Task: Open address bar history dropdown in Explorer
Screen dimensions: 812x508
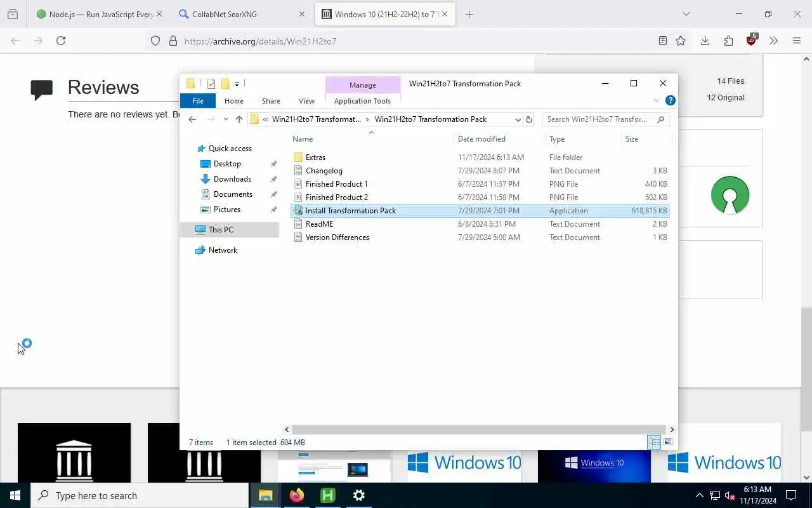Action: (x=518, y=119)
